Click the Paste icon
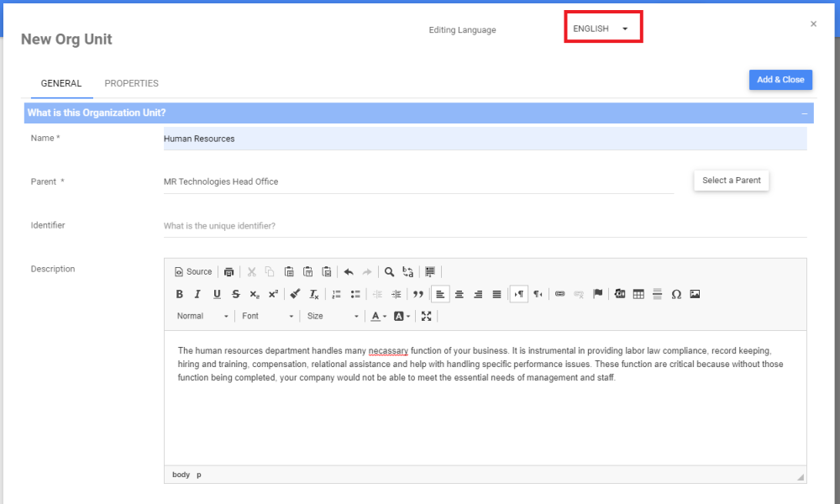 289,271
